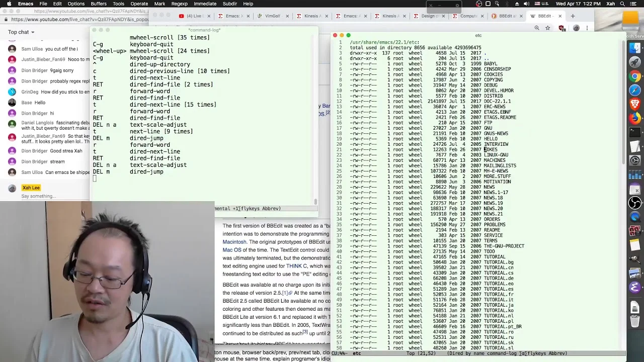Open the Buffers menu
644x362 pixels.
[98, 4]
